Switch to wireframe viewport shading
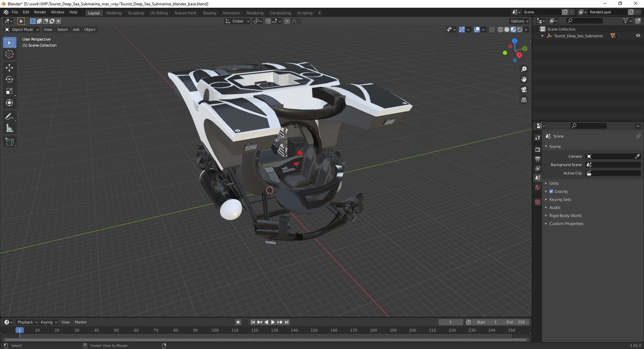This screenshot has width=644, height=349. pyautogui.click(x=500, y=30)
